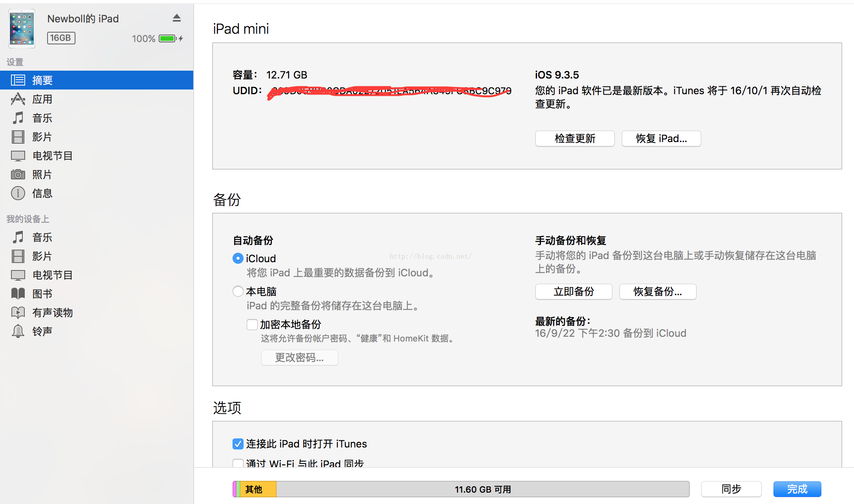Click the 图书 open book icon
The height and width of the screenshot is (504, 854).
[18, 294]
